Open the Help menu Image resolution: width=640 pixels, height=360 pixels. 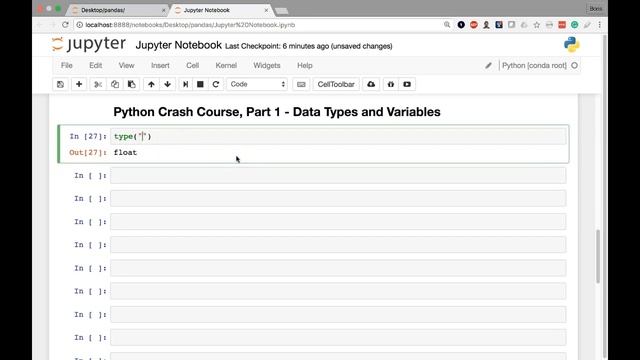pyautogui.click(x=304, y=65)
